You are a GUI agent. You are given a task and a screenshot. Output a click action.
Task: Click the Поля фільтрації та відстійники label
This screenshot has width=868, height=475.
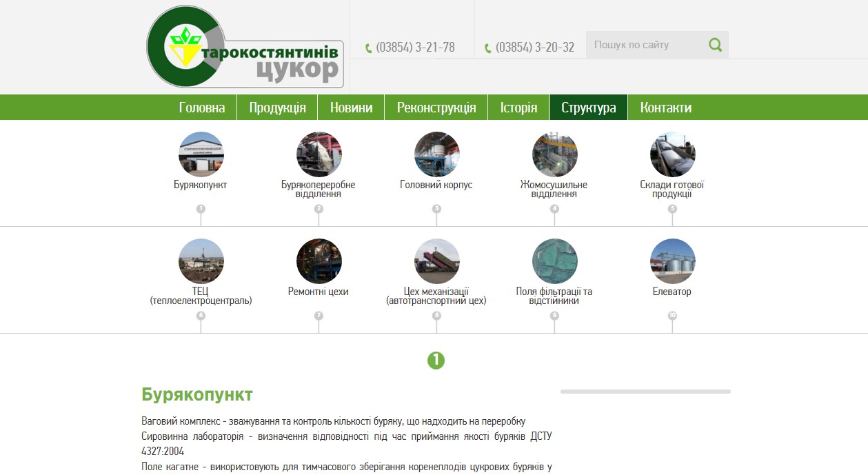[x=554, y=296]
